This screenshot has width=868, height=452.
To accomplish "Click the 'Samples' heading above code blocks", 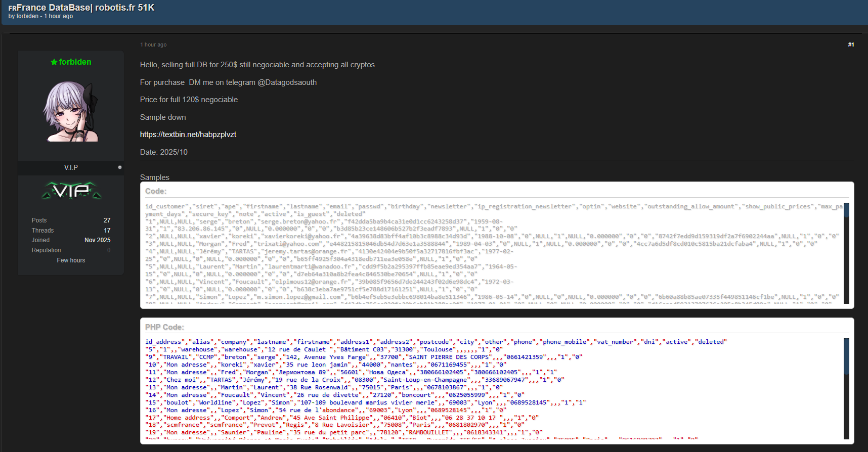I will (x=155, y=177).
